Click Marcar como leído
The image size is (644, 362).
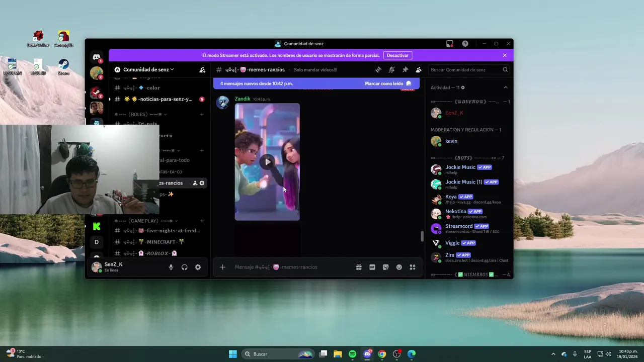(x=388, y=83)
